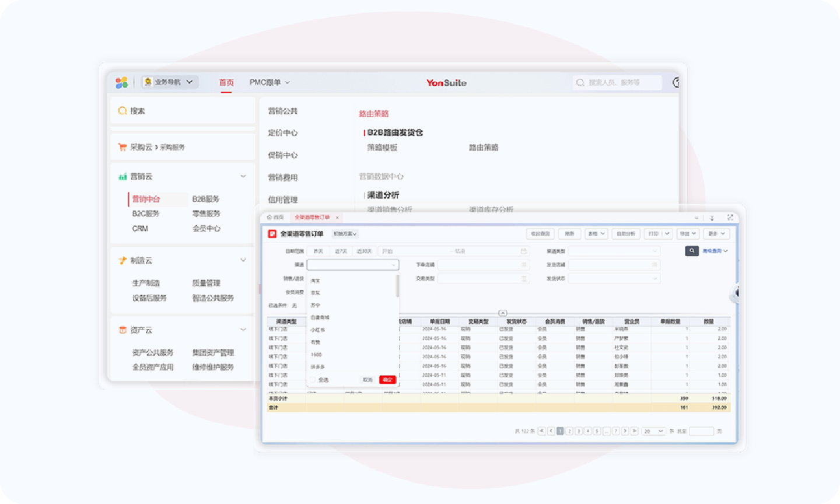Open the calendar icon in date range field
840x504 pixels.
pos(523,251)
